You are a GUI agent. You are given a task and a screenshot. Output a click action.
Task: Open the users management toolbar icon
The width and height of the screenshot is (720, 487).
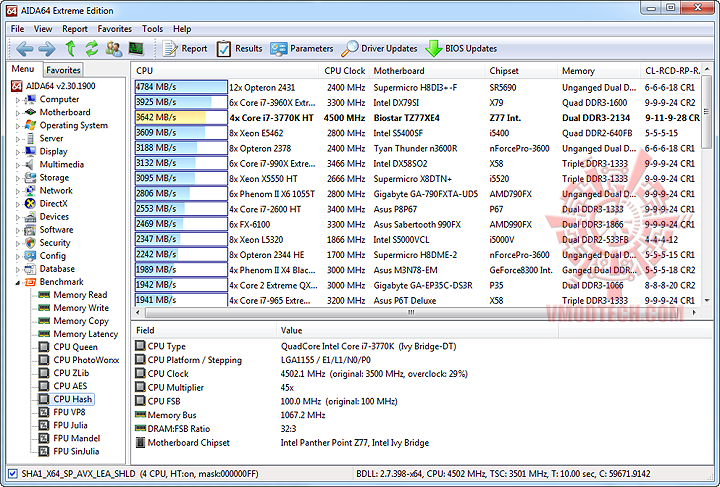[114, 48]
